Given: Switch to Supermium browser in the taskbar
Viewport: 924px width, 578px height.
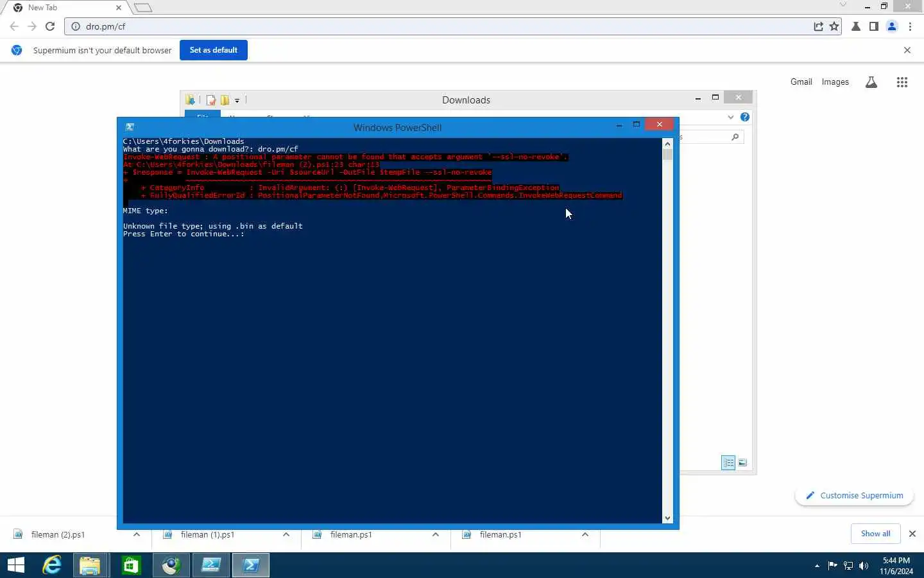Looking at the screenshot, I should click(x=171, y=565).
